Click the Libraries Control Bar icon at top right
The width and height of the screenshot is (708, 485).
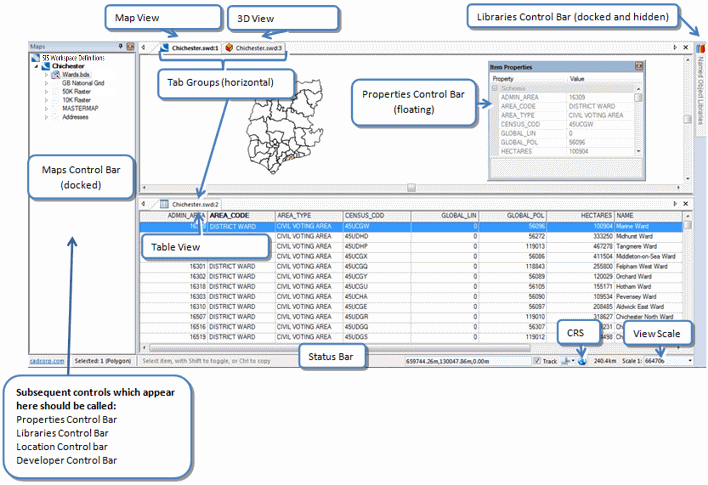[700, 48]
